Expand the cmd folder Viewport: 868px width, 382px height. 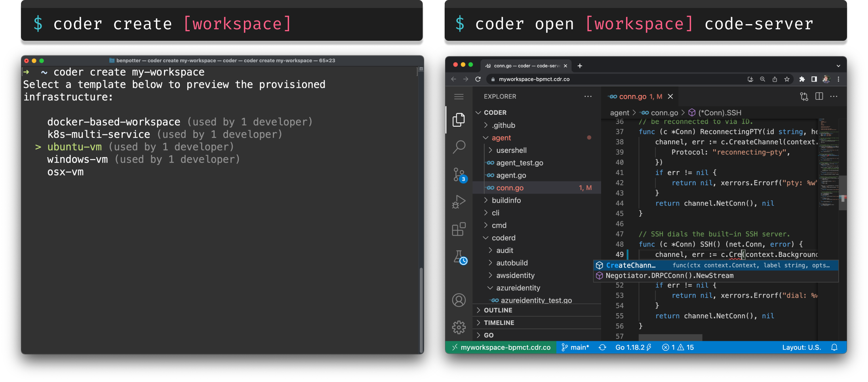click(537, 225)
